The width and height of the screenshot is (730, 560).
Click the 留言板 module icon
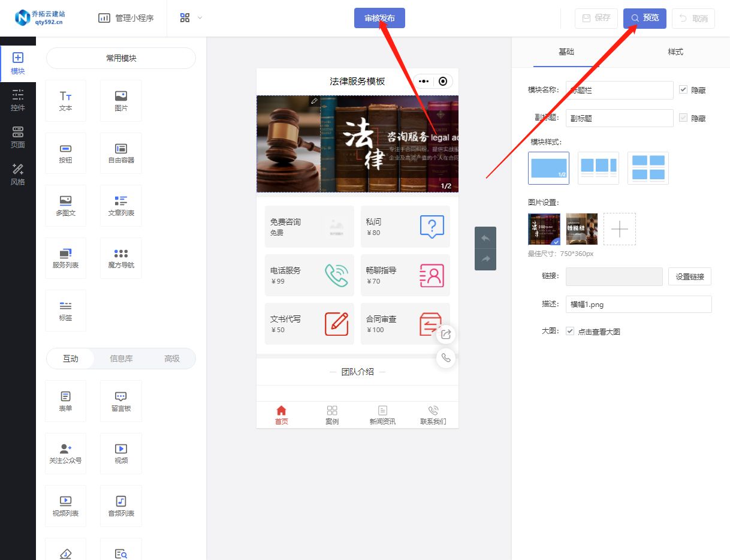tap(120, 401)
